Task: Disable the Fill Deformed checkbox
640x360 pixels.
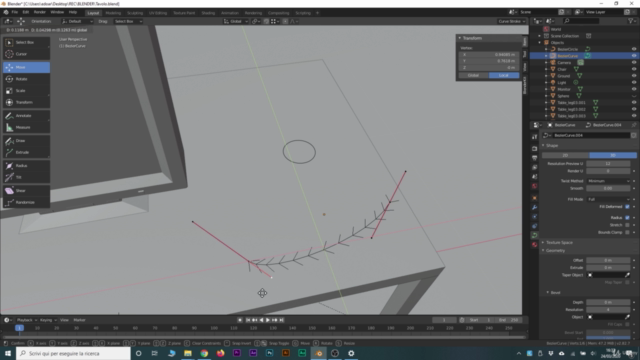Action: [x=627, y=207]
